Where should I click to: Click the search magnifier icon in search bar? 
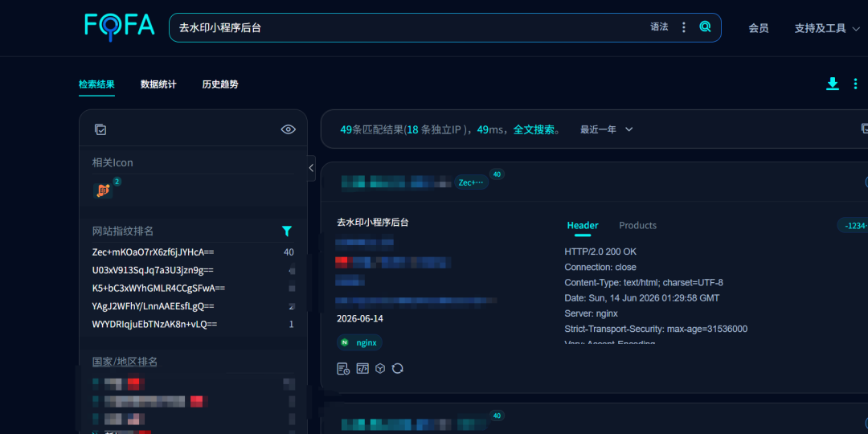(705, 27)
